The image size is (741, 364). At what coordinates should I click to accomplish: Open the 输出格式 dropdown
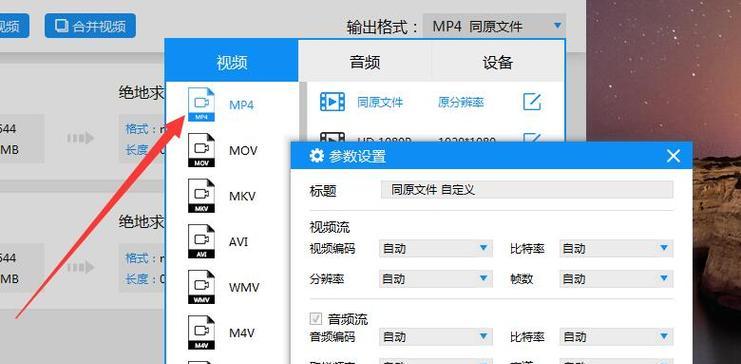494,26
